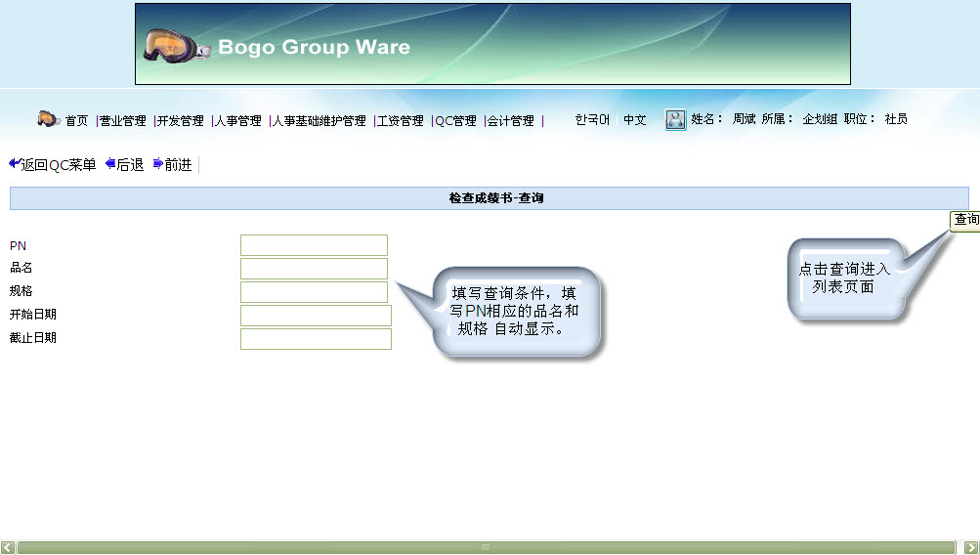Click the 返回QC菜单 link
The height and width of the screenshot is (555, 980).
(59, 164)
